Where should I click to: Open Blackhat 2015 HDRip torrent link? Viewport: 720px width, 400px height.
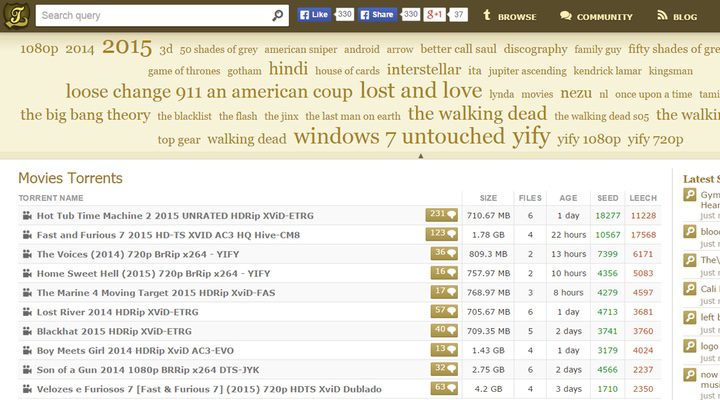pos(114,331)
